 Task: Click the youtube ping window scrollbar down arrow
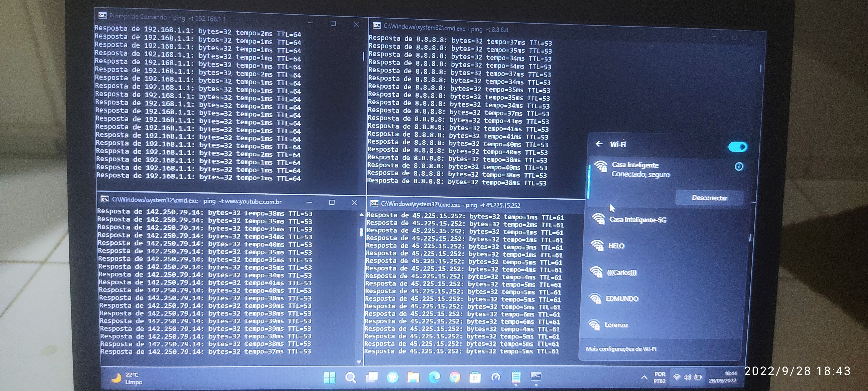(359, 362)
